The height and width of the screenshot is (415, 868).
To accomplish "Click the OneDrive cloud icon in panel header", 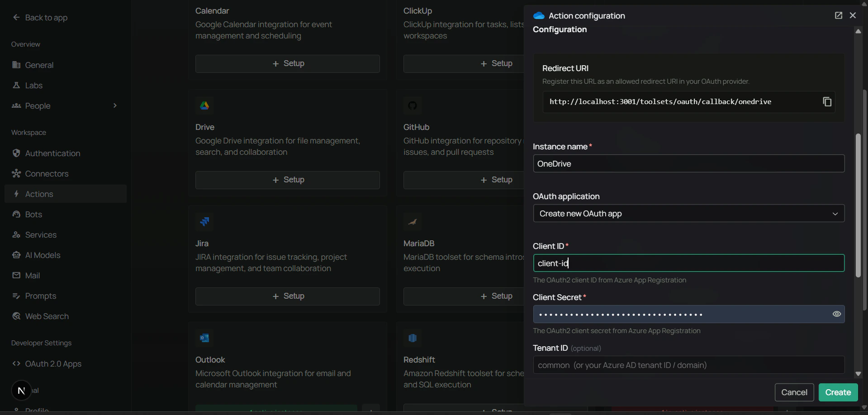I will (x=539, y=16).
